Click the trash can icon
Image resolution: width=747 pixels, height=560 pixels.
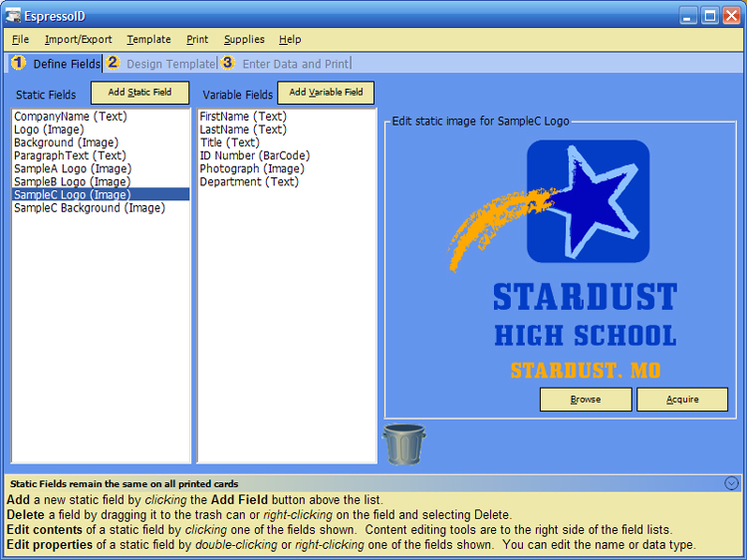point(403,443)
